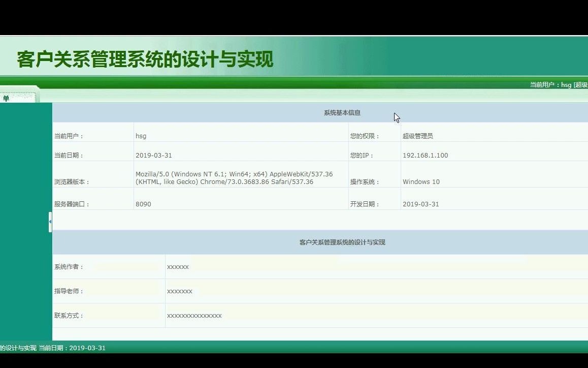588x368 pixels.
Task: Select the 当前用户 row value hsg
Action: (x=141, y=136)
